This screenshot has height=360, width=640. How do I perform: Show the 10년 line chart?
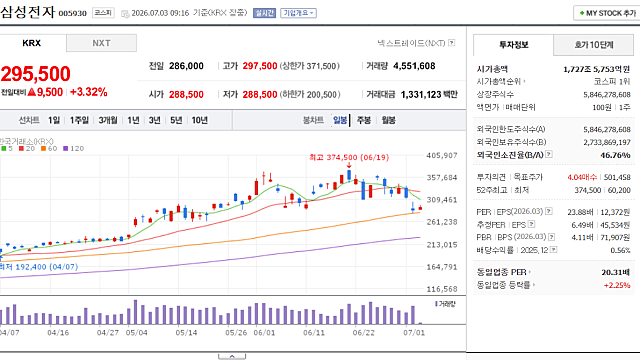pos(200,120)
